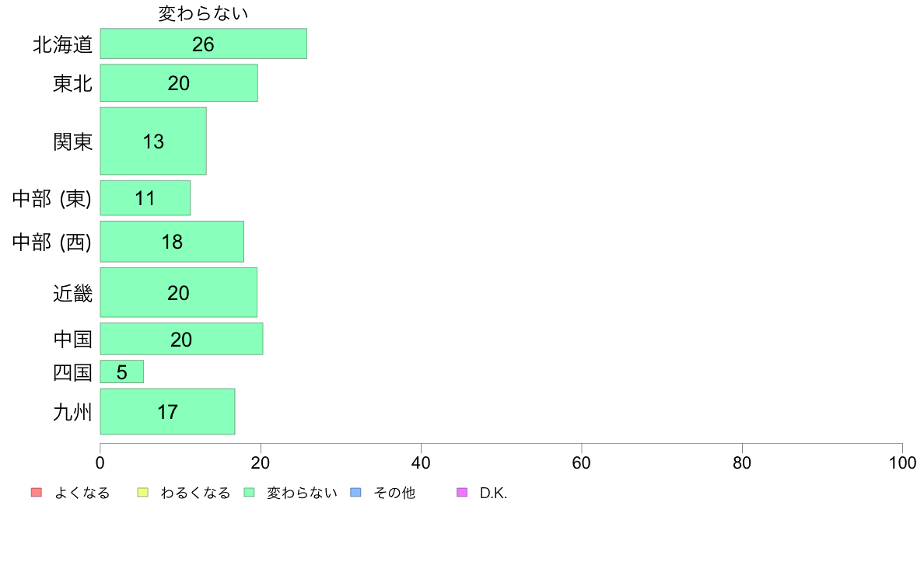Click the x-axis tick label 40
Image resolution: width=924 pixels, height=572 pixels.
coord(421,462)
